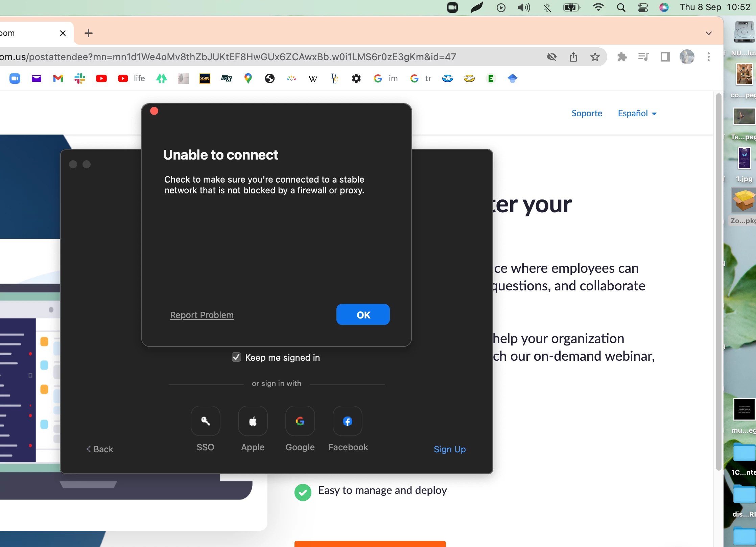Open macOS Control Center toggles
Screen dimensions: 756x547
pyautogui.click(x=643, y=7)
